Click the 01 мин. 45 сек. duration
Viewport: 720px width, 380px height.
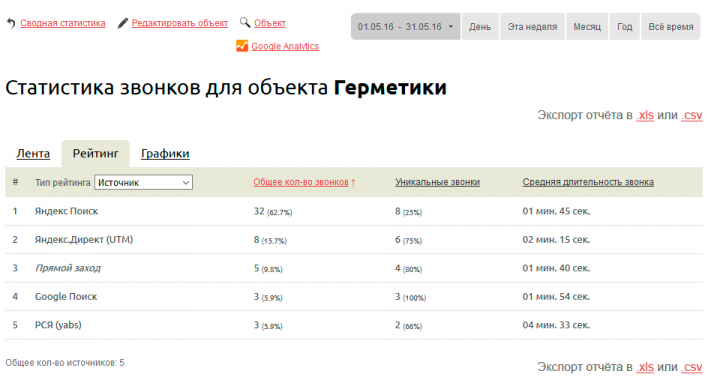(556, 211)
